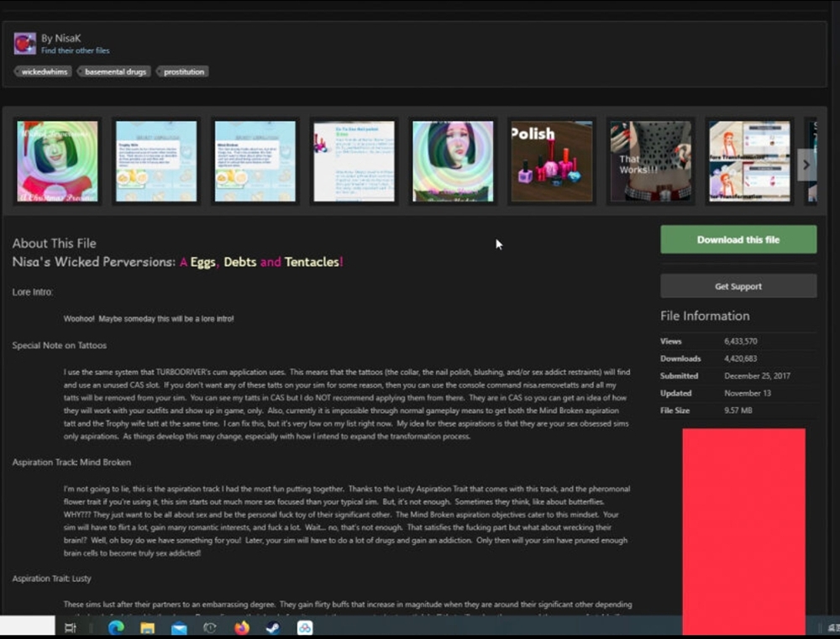This screenshot has height=639, width=840.
Task: Click the Special Note on Tattoos heading
Action: coord(60,345)
